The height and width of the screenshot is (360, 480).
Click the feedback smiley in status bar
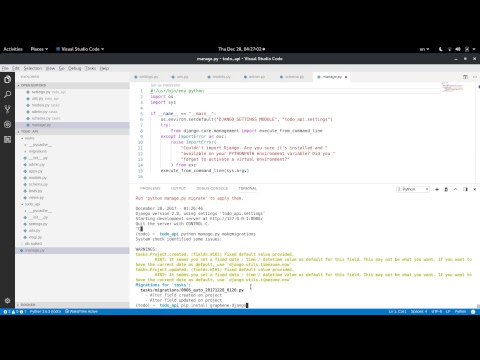coord(473,312)
